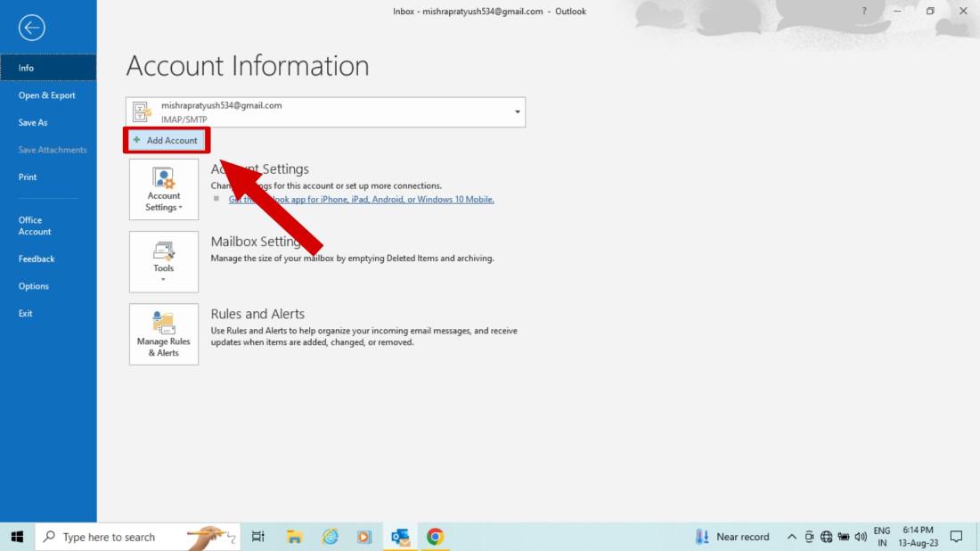
Task: Click the Meet Now tray icon
Action: click(809, 537)
